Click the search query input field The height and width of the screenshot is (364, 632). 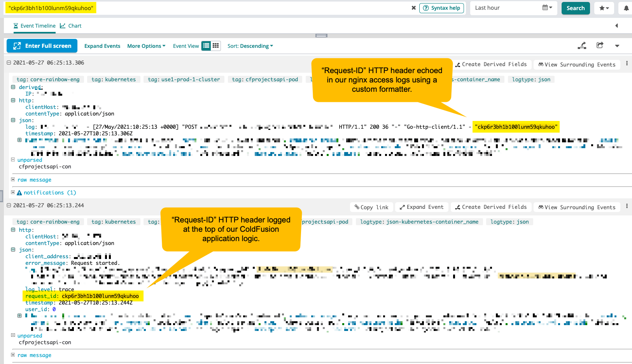[156, 8]
